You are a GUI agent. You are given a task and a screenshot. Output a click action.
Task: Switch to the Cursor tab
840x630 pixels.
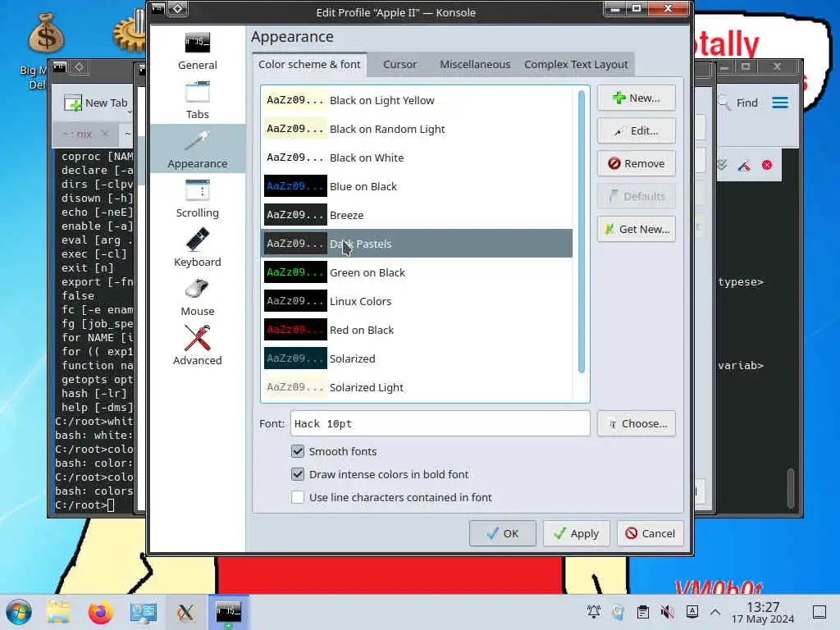coord(399,64)
